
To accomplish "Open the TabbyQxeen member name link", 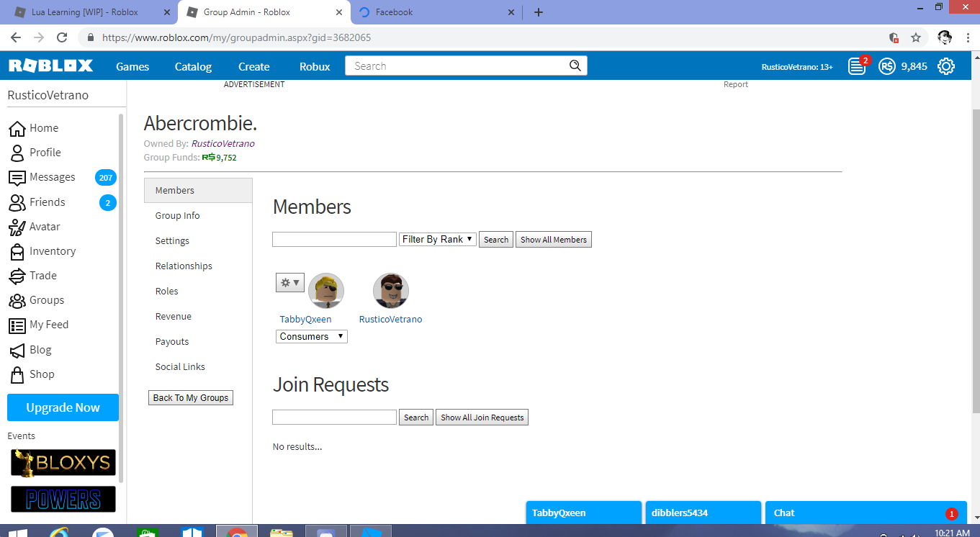I will point(305,319).
